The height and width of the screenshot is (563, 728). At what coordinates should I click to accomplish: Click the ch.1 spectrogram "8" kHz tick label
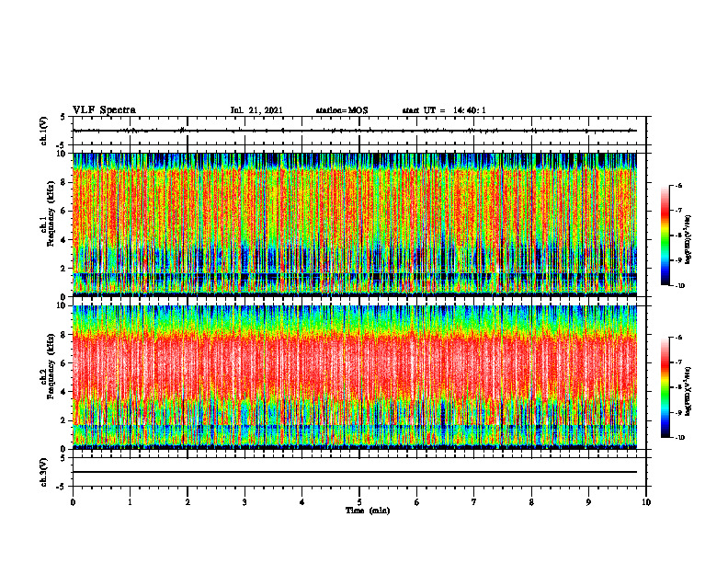64,182
